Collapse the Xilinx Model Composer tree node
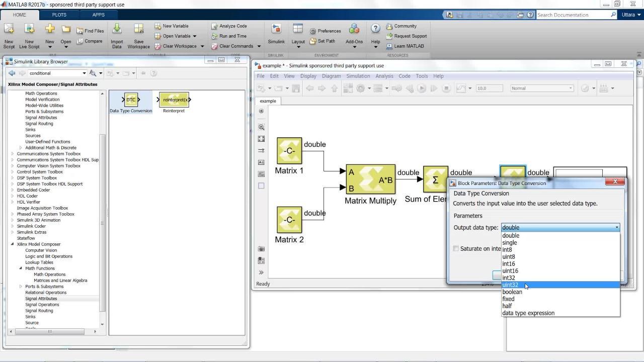 point(13,244)
